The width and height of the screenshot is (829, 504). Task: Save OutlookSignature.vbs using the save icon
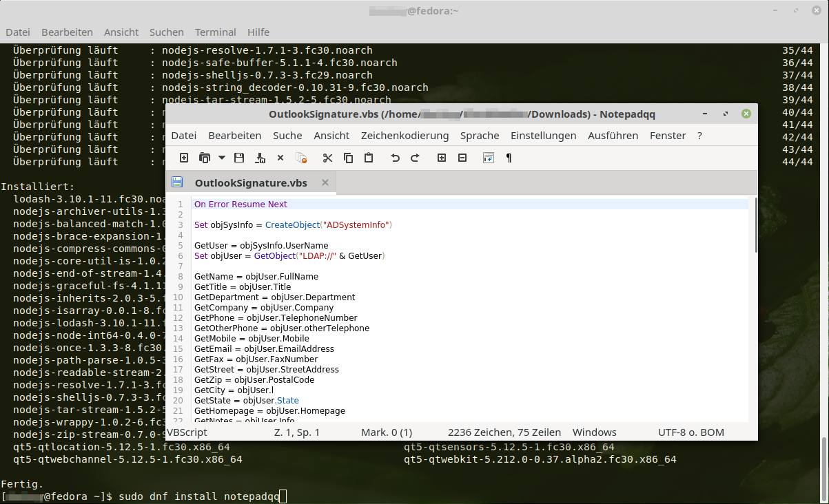tap(238, 158)
